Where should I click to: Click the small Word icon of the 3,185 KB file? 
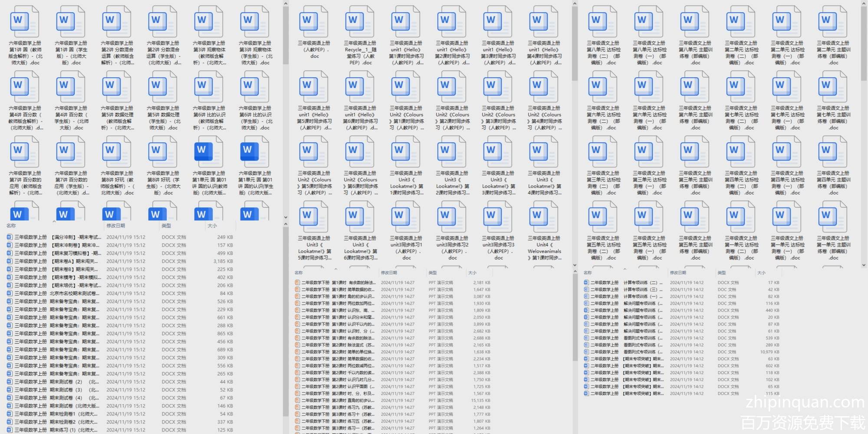[10, 261]
